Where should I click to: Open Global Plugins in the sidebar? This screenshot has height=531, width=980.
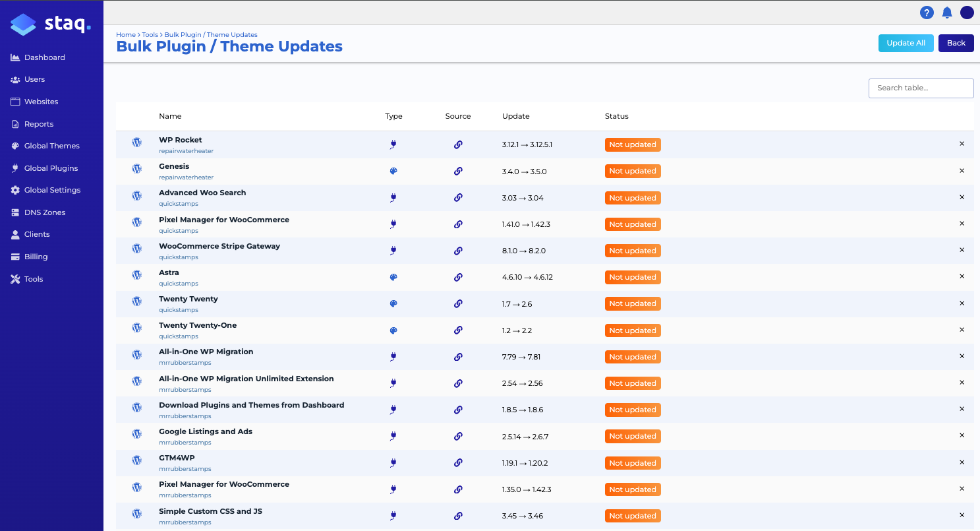pyautogui.click(x=44, y=168)
